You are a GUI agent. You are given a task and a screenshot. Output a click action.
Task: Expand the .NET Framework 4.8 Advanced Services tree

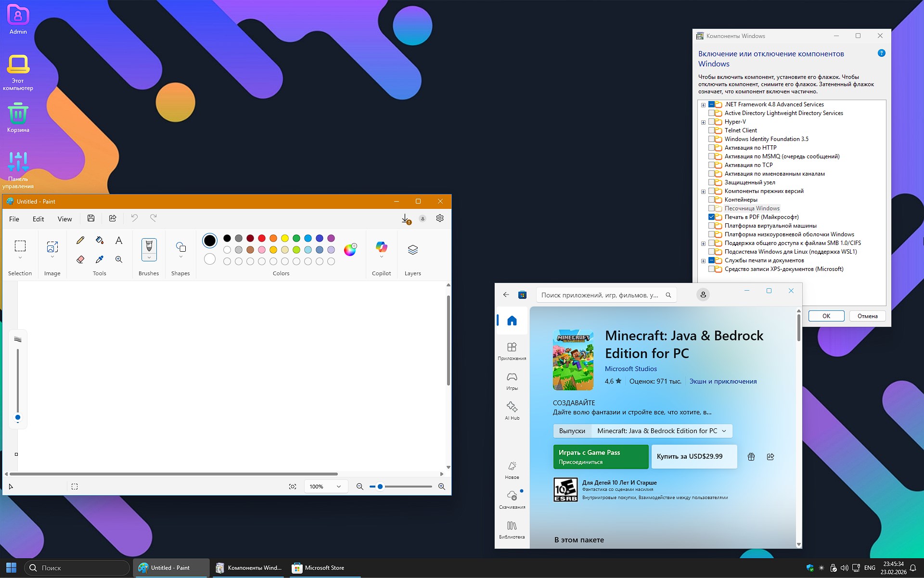[x=703, y=105]
